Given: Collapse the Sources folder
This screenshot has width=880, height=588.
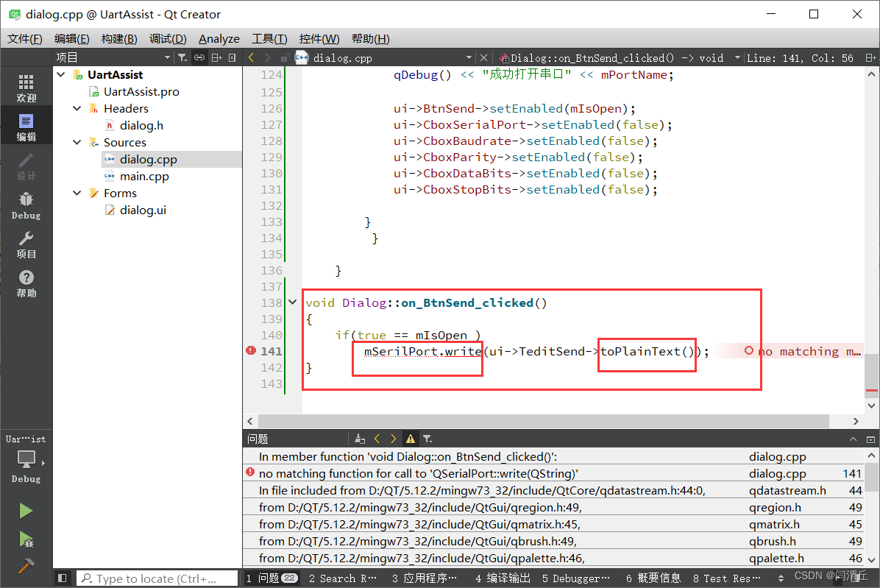Looking at the screenshot, I should click(77, 142).
